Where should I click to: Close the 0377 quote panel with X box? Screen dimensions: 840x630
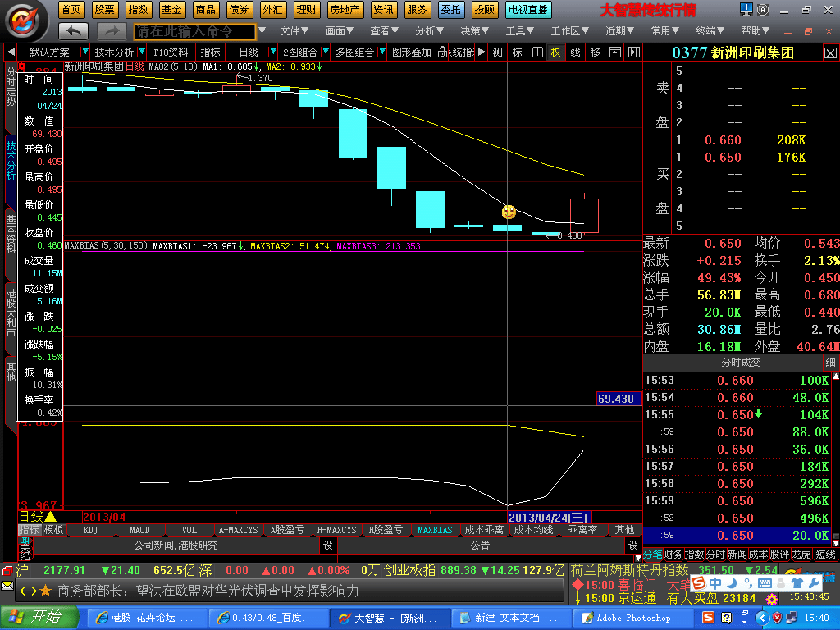[x=830, y=53]
